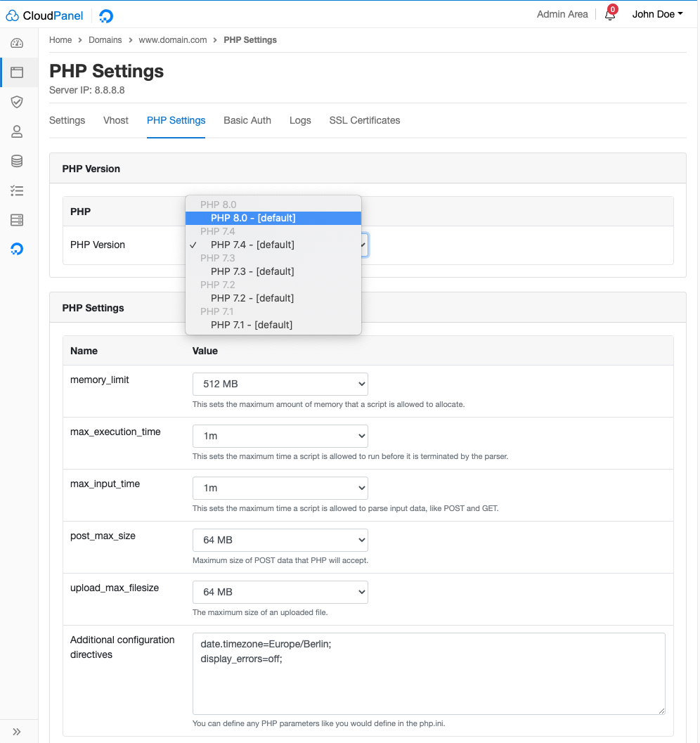Image resolution: width=700 pixels, height=743 pixels.
Task: Click the additional configuration directives textarea
Action: pyautogui.click(x=429, y=673)
